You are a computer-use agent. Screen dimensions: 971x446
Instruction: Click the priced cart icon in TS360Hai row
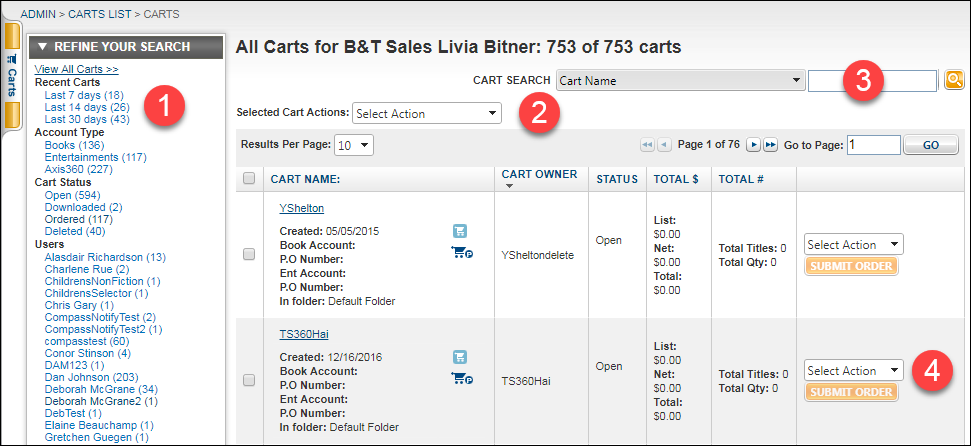461,378
